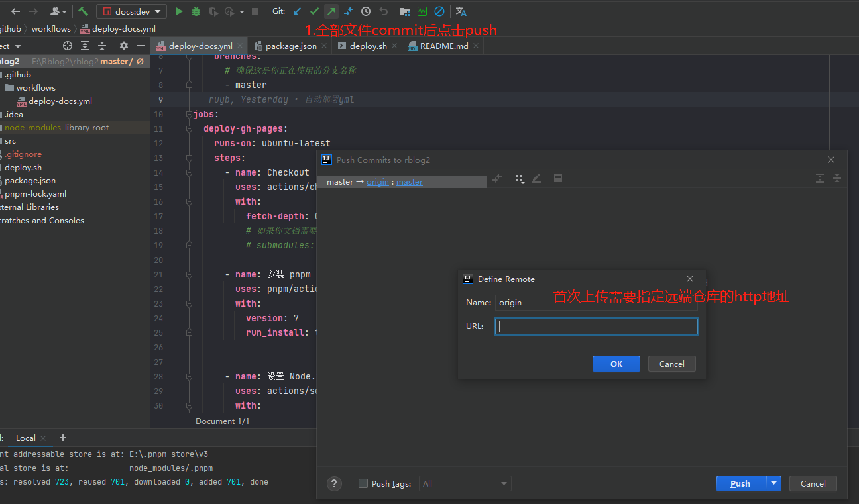859x504 pixels.
Task: Click 'workflows' in the breadcrumb path
Action: [x=51, y=28]
